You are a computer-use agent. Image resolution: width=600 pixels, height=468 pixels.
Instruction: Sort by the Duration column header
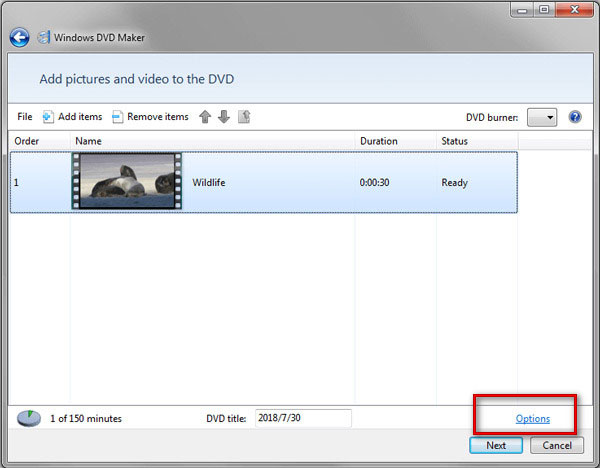[x=396, y=141]
